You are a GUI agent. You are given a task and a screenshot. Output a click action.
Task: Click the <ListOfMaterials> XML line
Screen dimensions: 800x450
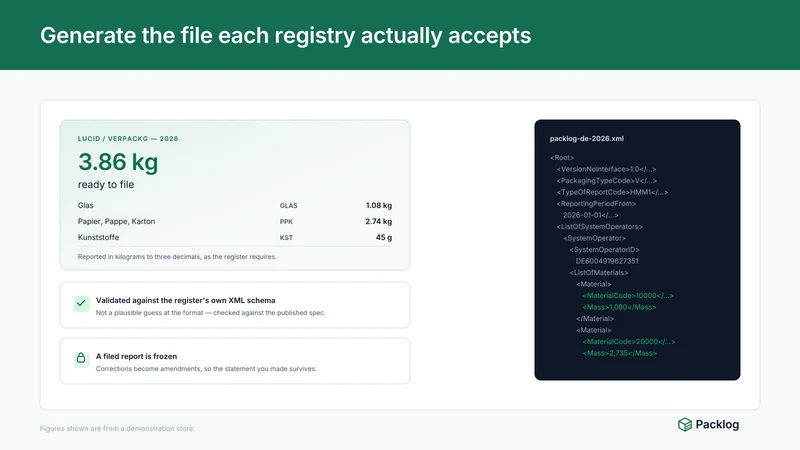point(599,272)
